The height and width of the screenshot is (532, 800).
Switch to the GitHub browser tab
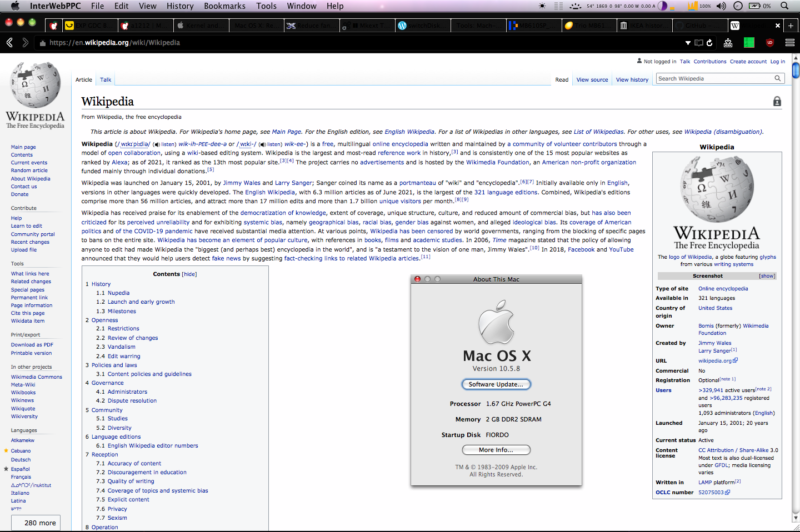[x=699, y=26]
